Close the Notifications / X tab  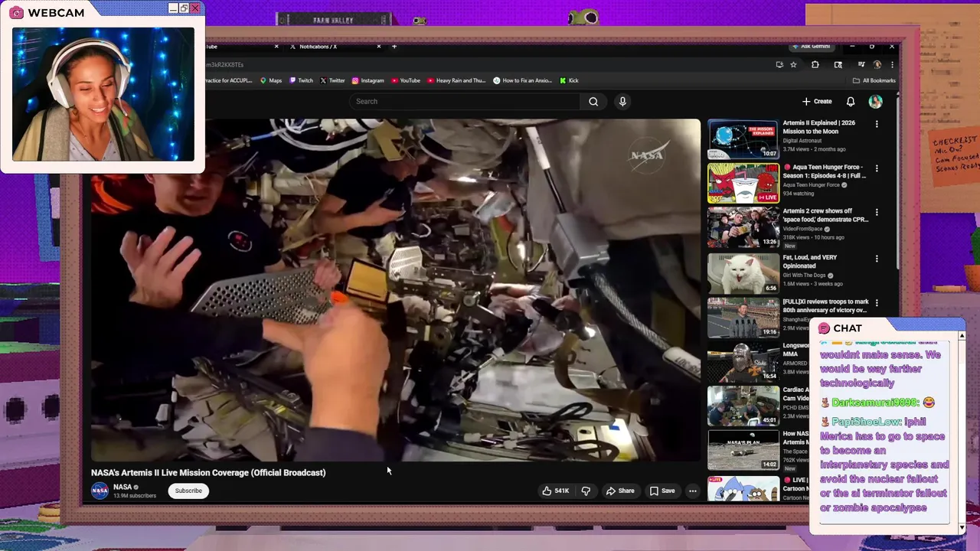point(378,47)
